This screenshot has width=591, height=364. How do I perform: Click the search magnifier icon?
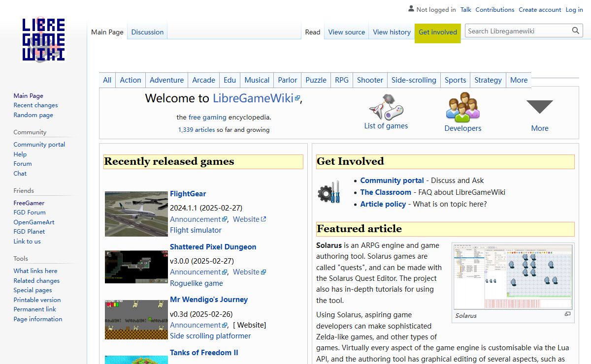point(576,31)
